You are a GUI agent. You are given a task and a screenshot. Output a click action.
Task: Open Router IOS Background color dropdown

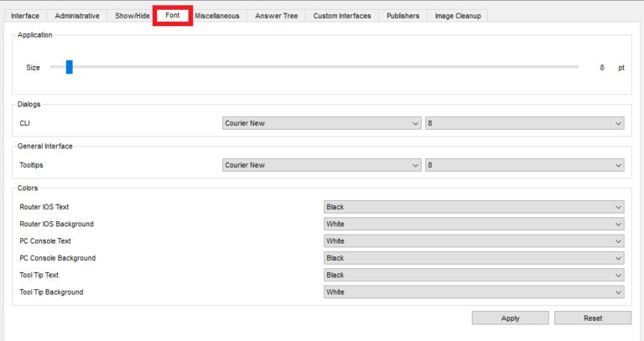click(474, 224)
